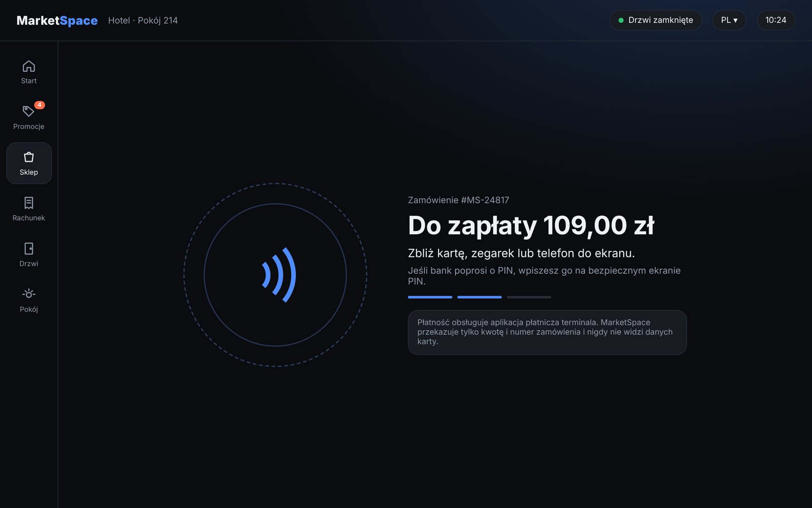The image size is (812, 508).
Task: Click the Hotel · Pokój 214 label
Action: pos(143,20)
